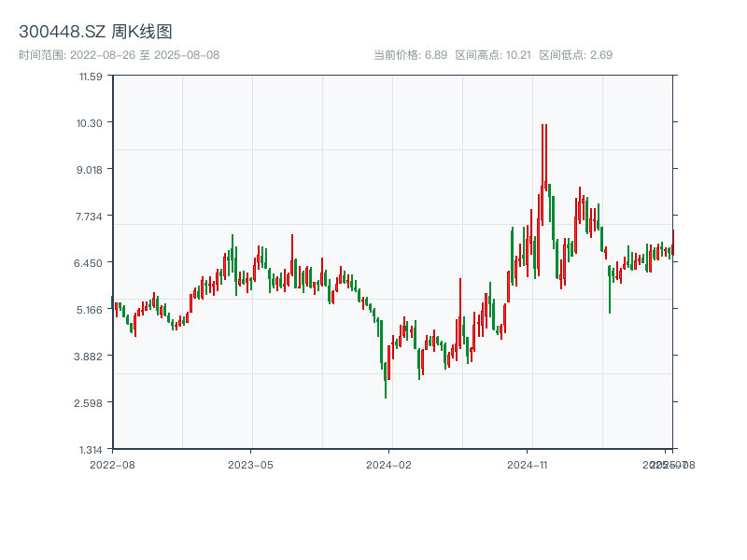The height and width of the screenshot is (560, 747).
Task: Click the 2022-08 x-axis date label
Action: pos(112,464)
